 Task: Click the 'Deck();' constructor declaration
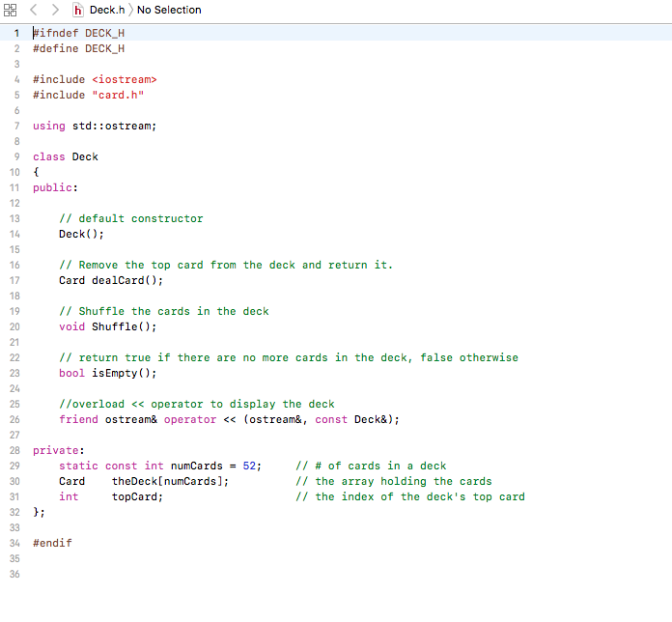pyautogui.click(x=81, y=234)
